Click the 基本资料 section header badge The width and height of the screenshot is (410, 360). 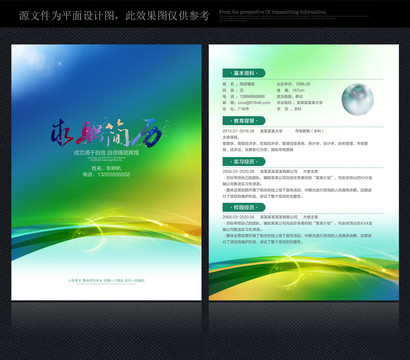click(x=244, y=73)
